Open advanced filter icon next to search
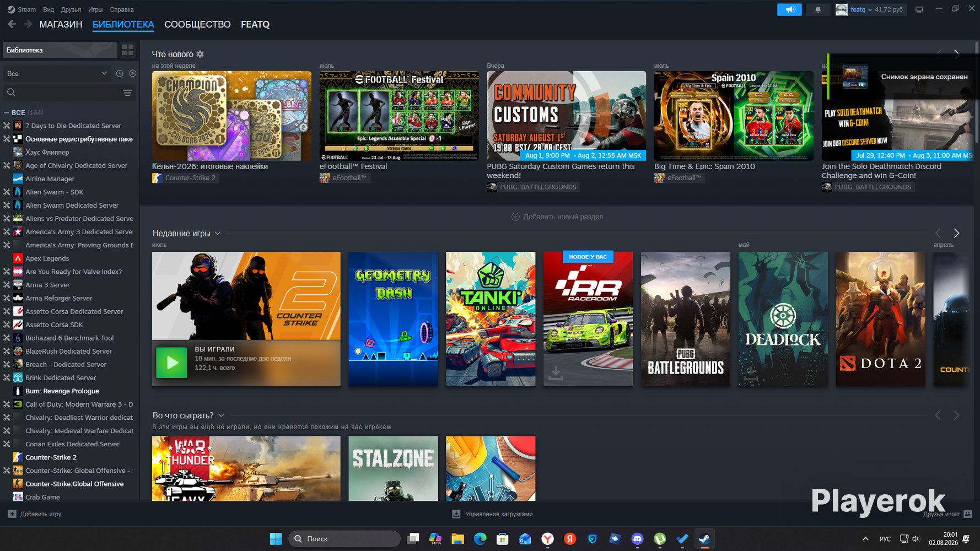This screenshot has height=551, width=980. click(127, 93)
